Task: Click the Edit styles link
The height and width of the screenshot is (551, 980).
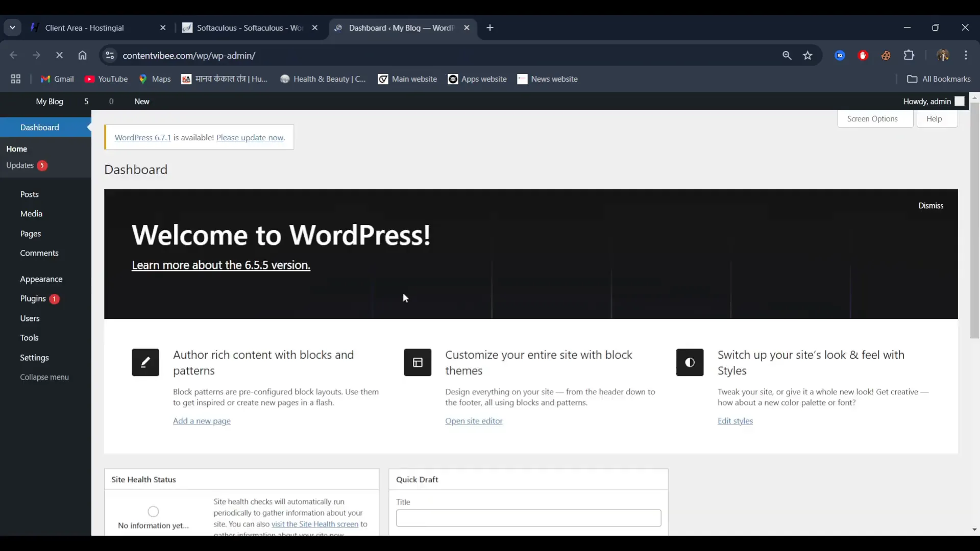Action: (x=735, y=421)
